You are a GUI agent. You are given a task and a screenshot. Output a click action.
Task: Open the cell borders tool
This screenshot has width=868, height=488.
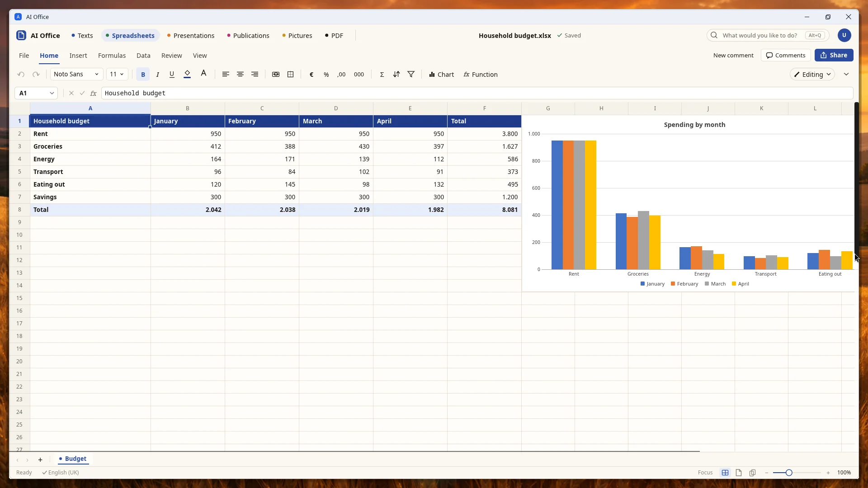pyautogui.click(x=291, y=75)
